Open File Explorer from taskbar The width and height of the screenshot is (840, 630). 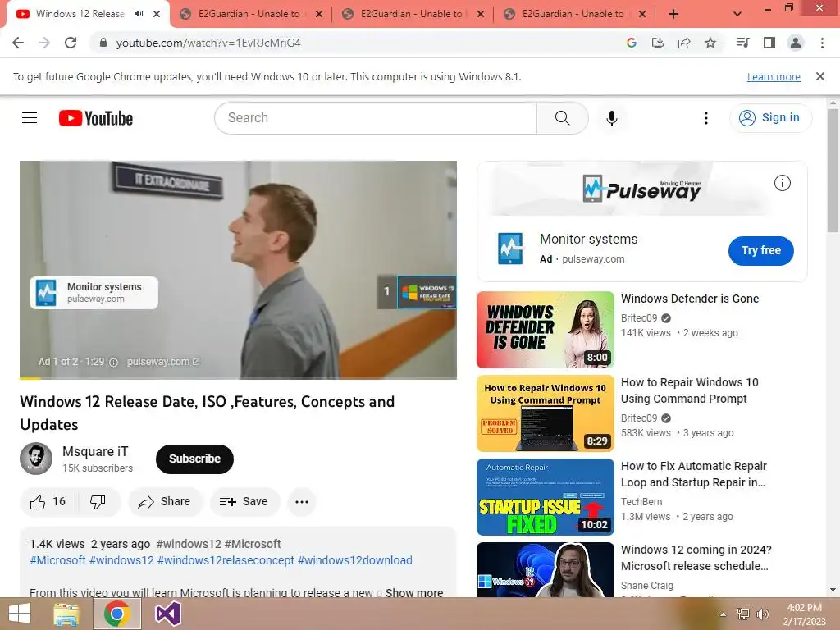(66, 614)
